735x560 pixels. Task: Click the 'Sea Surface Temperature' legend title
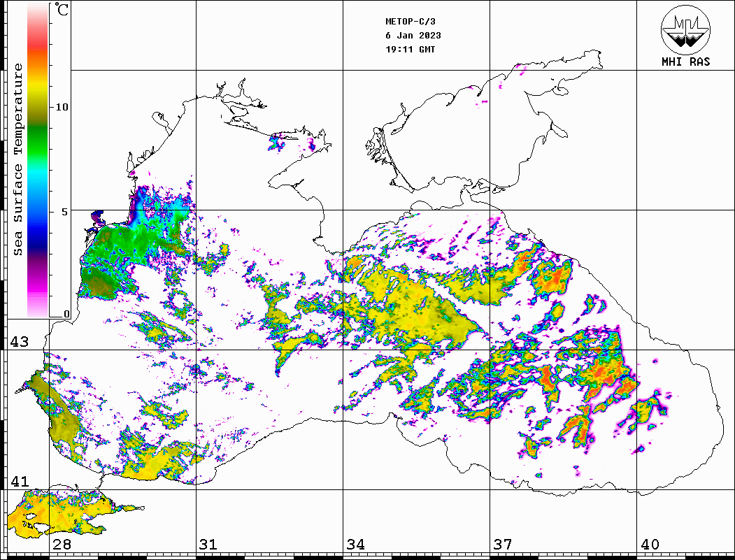click(18, 159)
